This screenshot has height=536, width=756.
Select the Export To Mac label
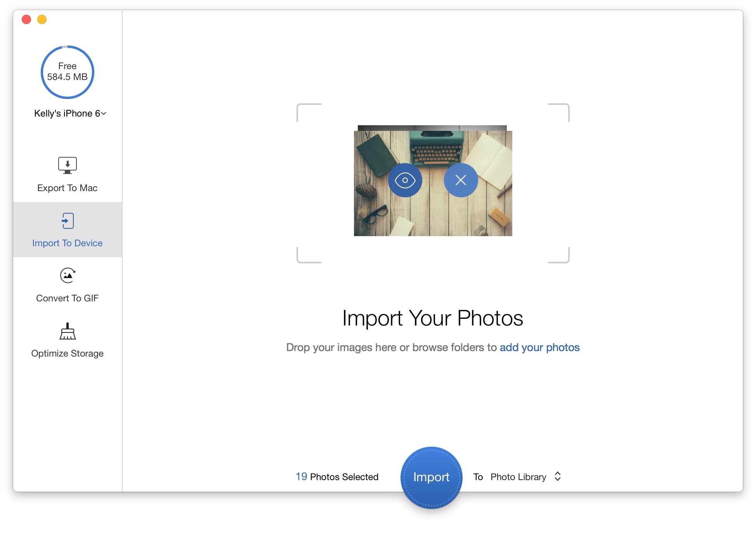click(68, 188)
